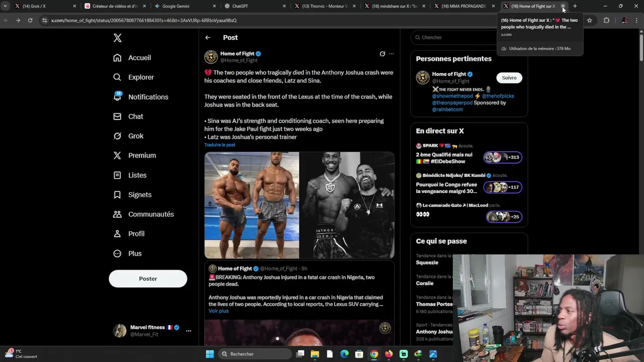This screenshot has width=644, height=362.
Task: Open Microsoft Store from the taskbar
Action: 359,354
